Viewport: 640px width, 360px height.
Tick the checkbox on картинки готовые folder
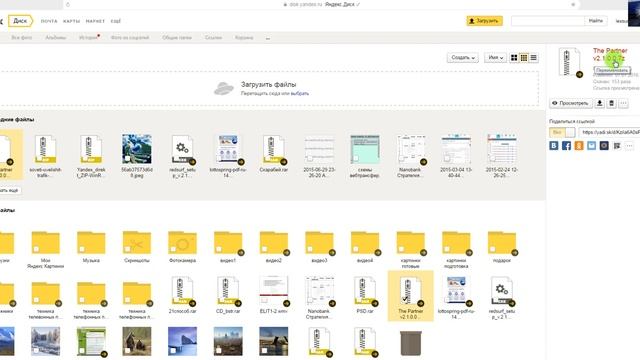pos(402,249)
